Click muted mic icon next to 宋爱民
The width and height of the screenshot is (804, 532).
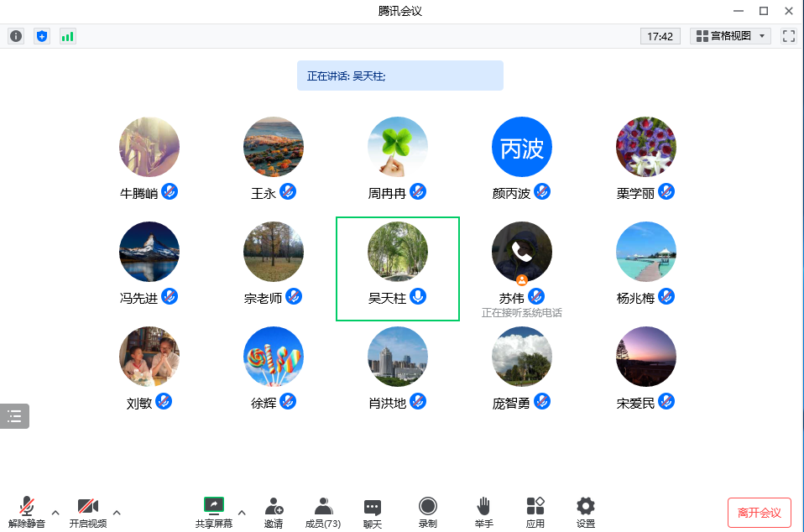[x=666, y=401]
